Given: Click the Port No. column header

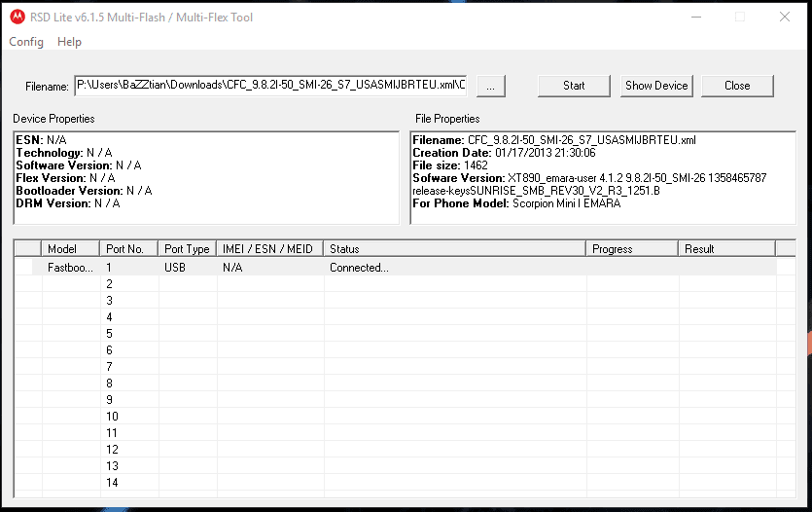Looking at the screenshot, I should pos(128,249).
